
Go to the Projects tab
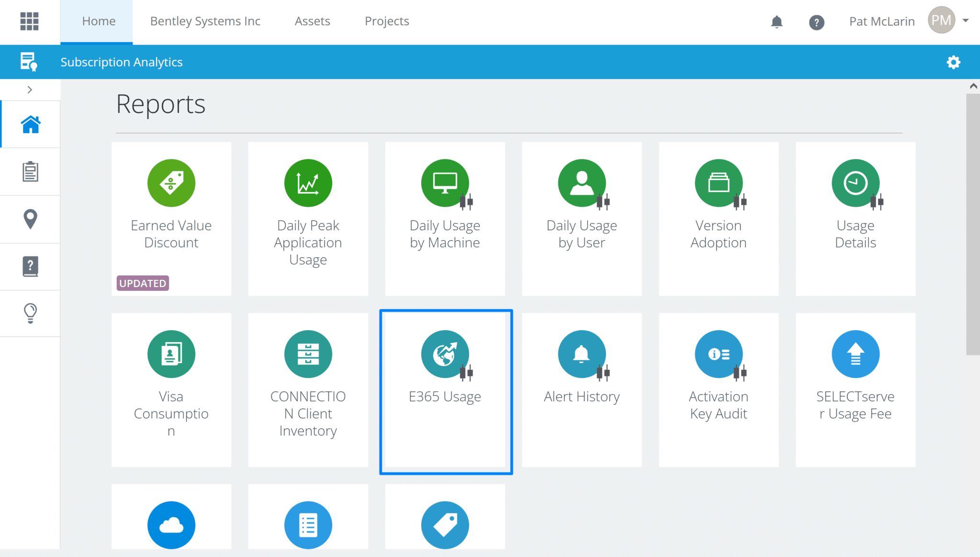(x=387, y=21)
